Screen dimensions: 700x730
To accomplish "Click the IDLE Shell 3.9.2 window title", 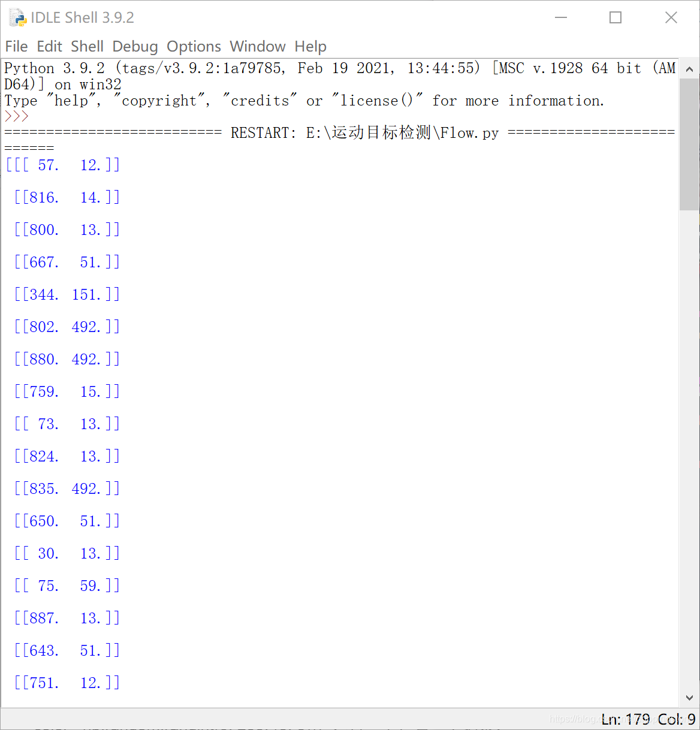I will [x=83, y=17].
